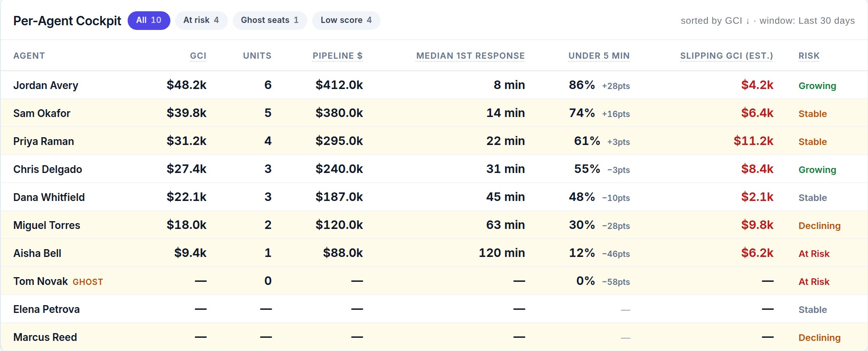The height and width of the screenshot is (351, 868).
Task: Sort by the GCI column header
Action: pyautogui.click(x=198, y=56)
